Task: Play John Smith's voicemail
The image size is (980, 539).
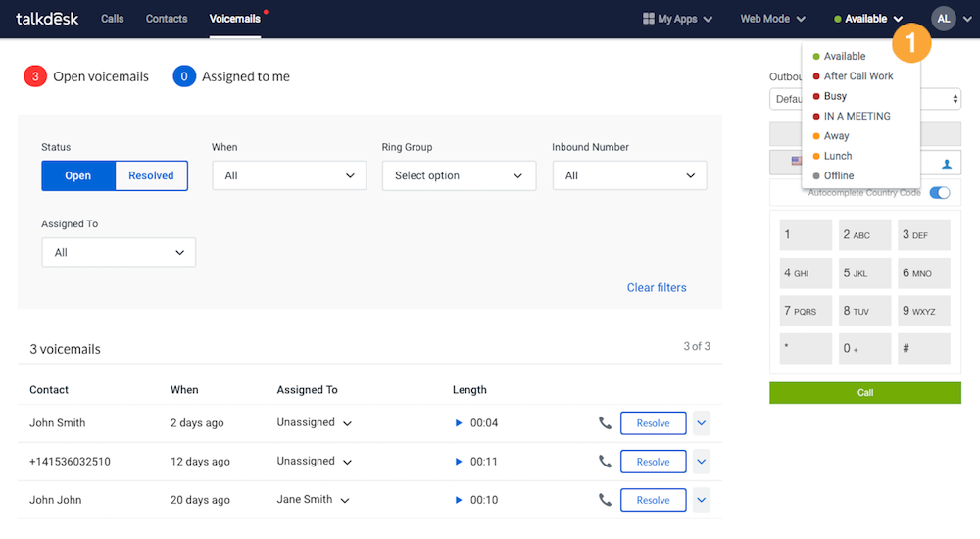Action: [x=458, y=423]
